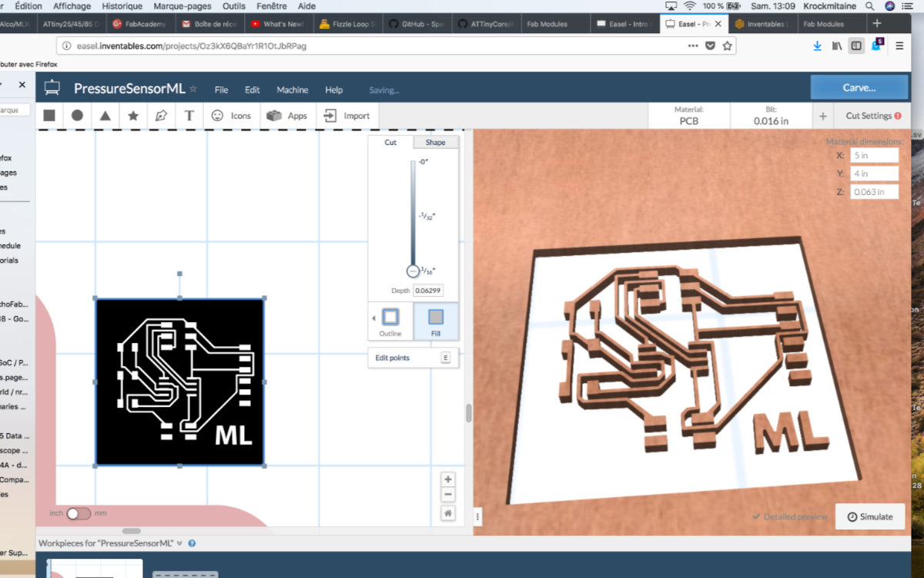Open the Icons library

(x=231, y=116)
